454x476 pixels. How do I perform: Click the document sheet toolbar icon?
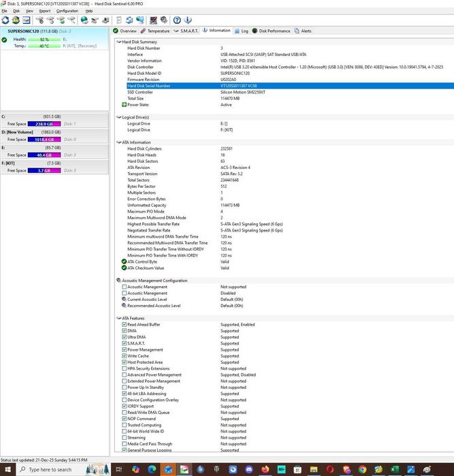(119, 20)
